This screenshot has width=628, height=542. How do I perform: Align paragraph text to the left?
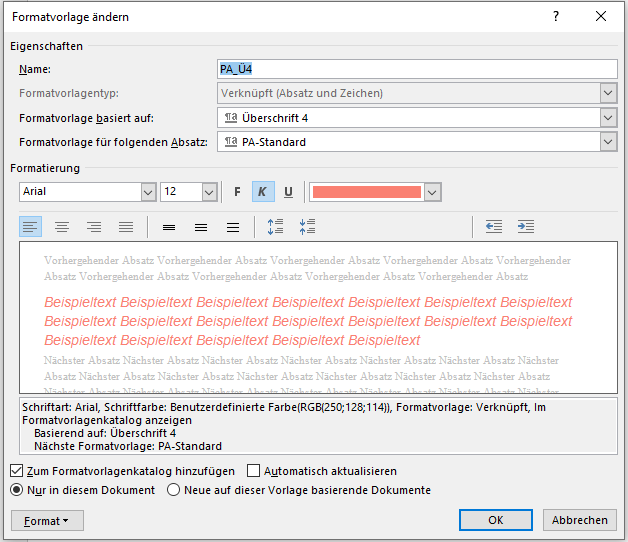[x=31, y=227]
